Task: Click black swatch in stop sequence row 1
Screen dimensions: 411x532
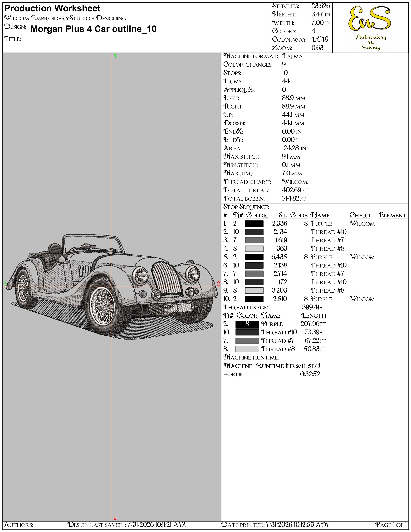Action: [254, 224]
